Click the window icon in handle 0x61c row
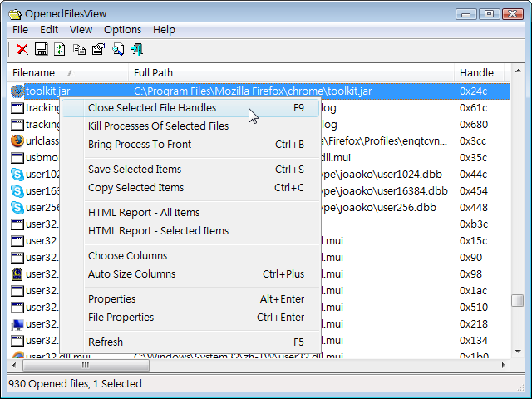The image size is (532, 399). pyautogui.click(x=17, y=108)
